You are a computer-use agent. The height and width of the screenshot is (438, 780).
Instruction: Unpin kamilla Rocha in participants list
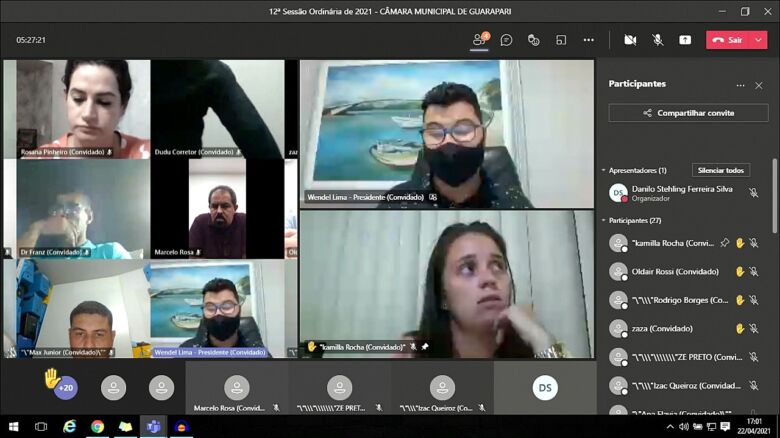coord(725,243)
